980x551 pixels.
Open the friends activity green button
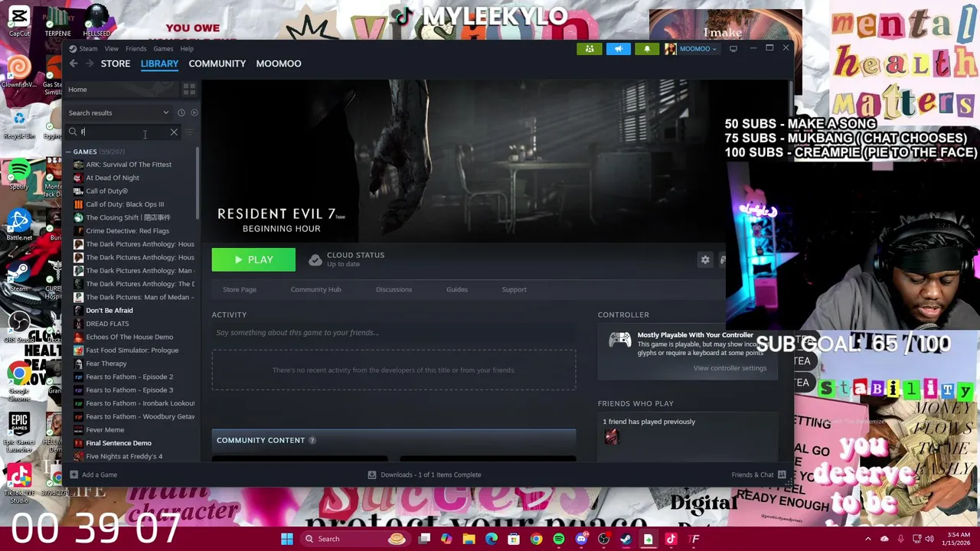[x=590, y=49]
